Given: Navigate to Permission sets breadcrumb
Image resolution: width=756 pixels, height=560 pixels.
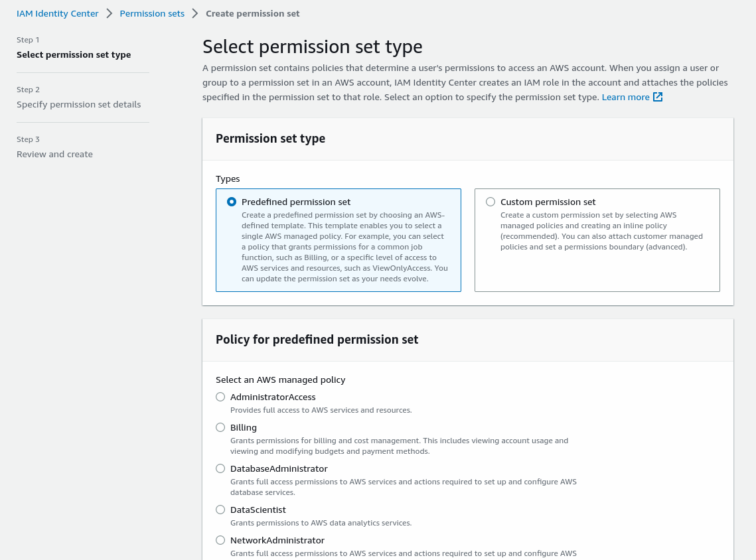Looking at the screenshot, I should click(x=152, y=13).
